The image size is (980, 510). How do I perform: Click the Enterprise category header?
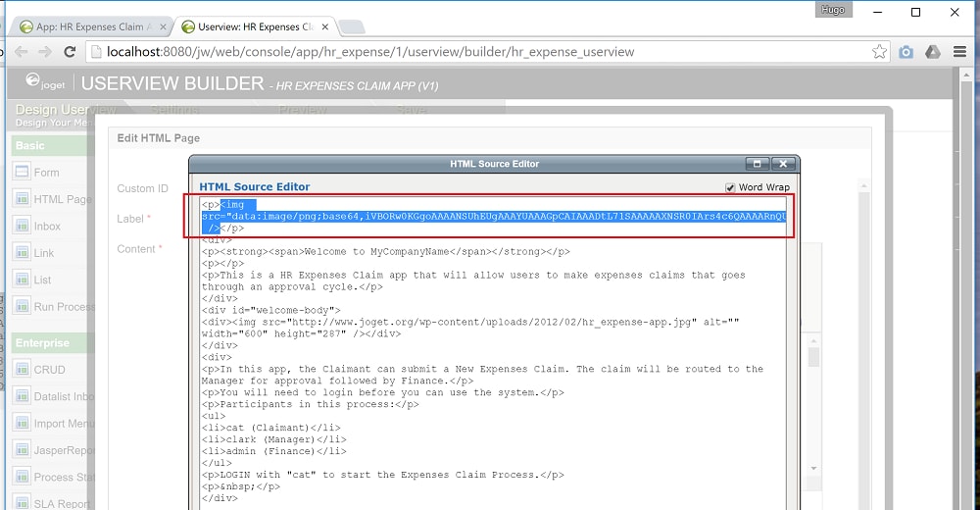[53, 343]
